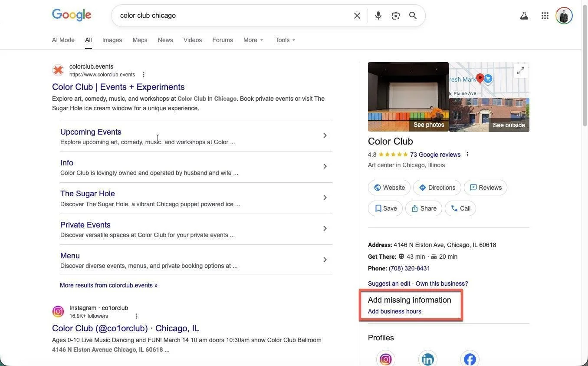588x366 pixels.
Task: Open Color Club (@co1orclub) Instagram result
Action: 126,328
